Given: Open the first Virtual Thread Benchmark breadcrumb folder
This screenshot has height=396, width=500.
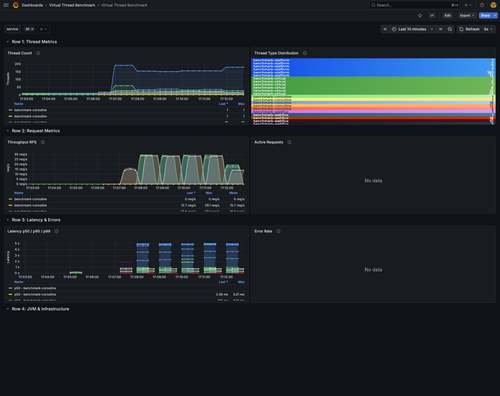Looking at the screenshot, I should click(x=72, y=5).
